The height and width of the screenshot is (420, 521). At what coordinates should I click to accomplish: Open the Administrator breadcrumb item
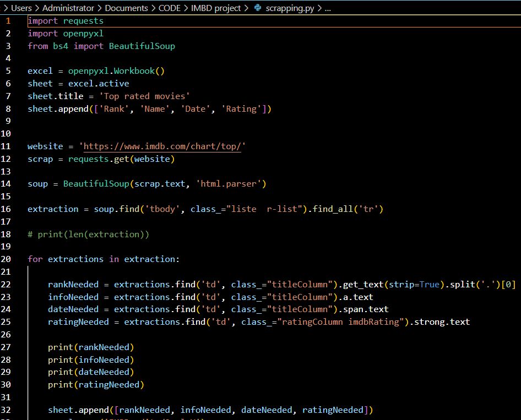[x=68, y=8]
